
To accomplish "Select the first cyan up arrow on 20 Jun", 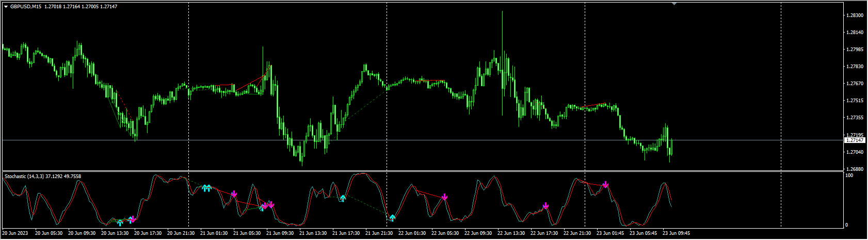I will (120, 222).
